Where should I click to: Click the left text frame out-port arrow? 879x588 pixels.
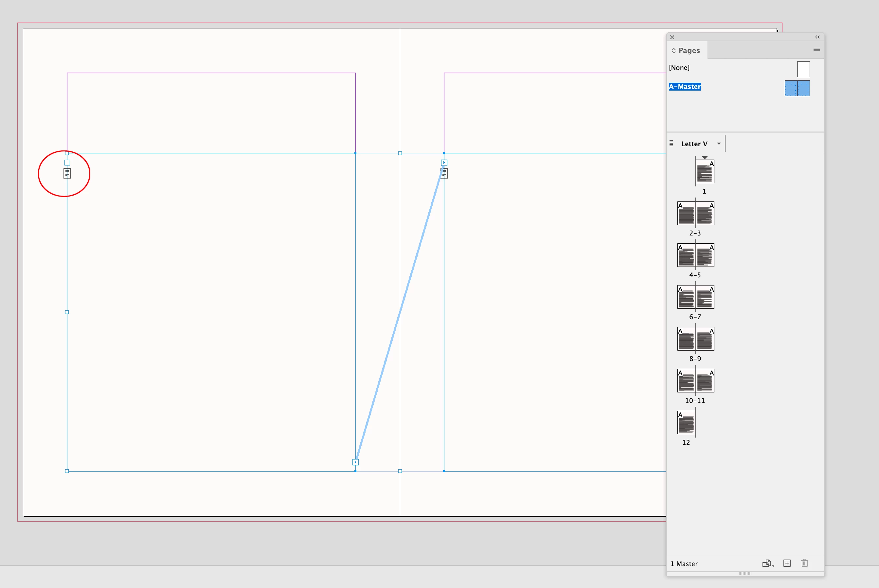click(355, 462)
